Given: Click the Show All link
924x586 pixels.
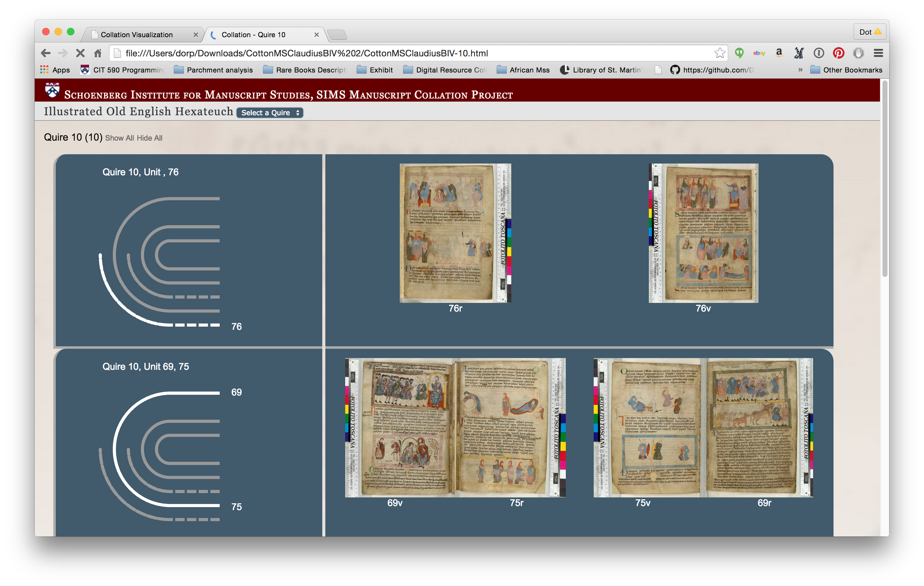Looking at the screenshot, I should coord(120,138).
